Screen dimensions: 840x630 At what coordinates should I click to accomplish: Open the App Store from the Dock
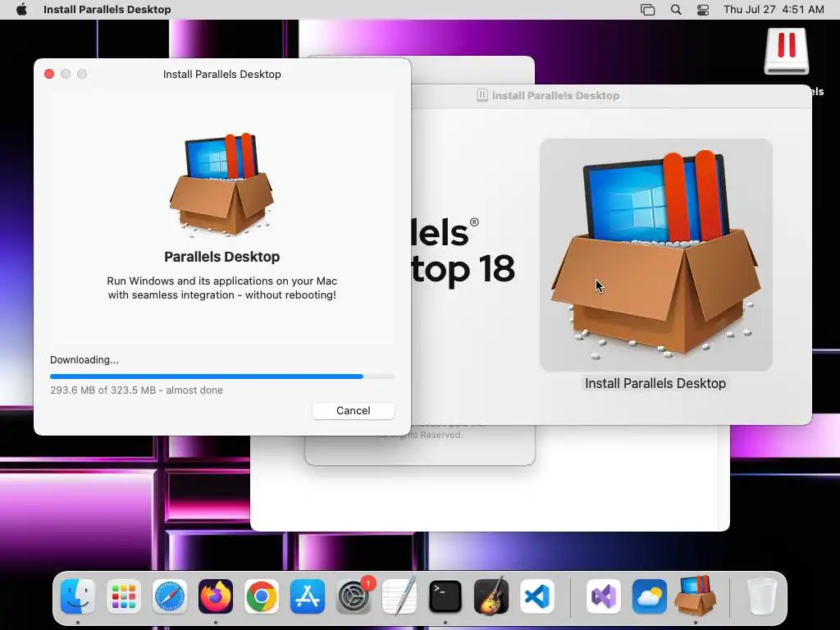coord(308,596)
